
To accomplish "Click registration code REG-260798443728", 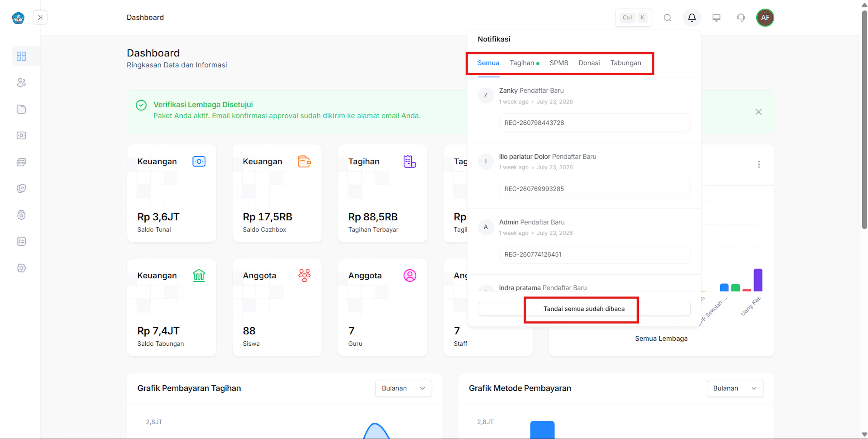I will [594, 123].
